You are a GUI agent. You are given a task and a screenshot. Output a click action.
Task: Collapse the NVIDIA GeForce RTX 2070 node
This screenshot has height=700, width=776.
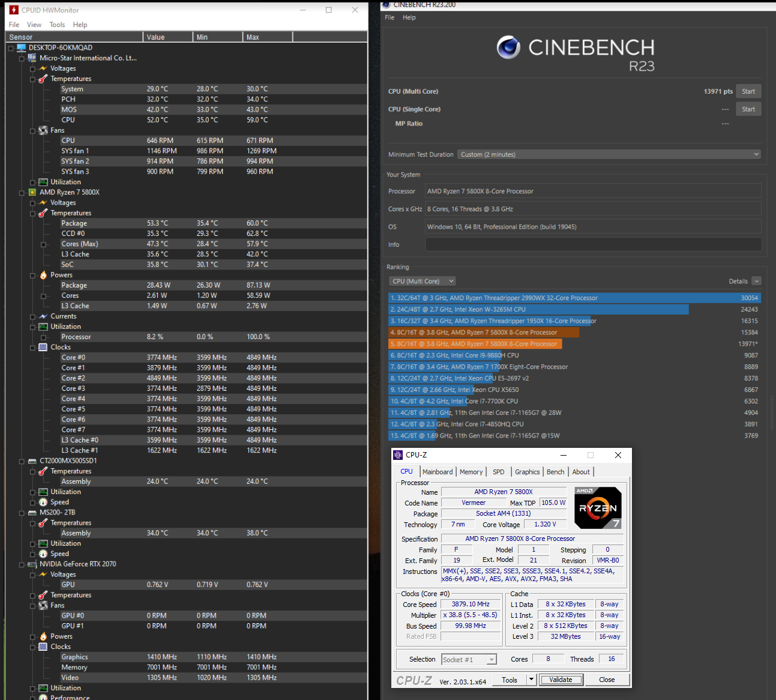tap(22, 564)
